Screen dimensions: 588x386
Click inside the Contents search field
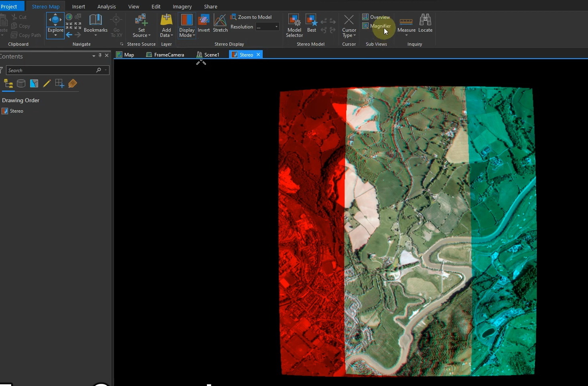[52, 70]
